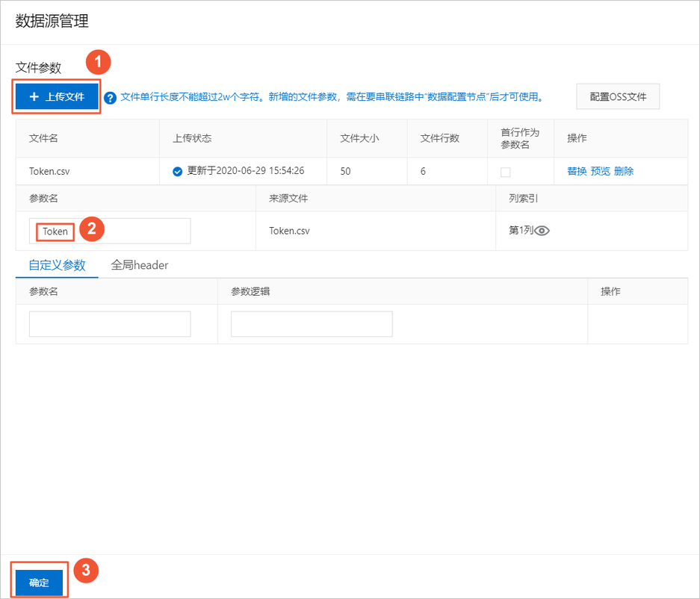Switch to the 全局header tab

click(139, 265)
